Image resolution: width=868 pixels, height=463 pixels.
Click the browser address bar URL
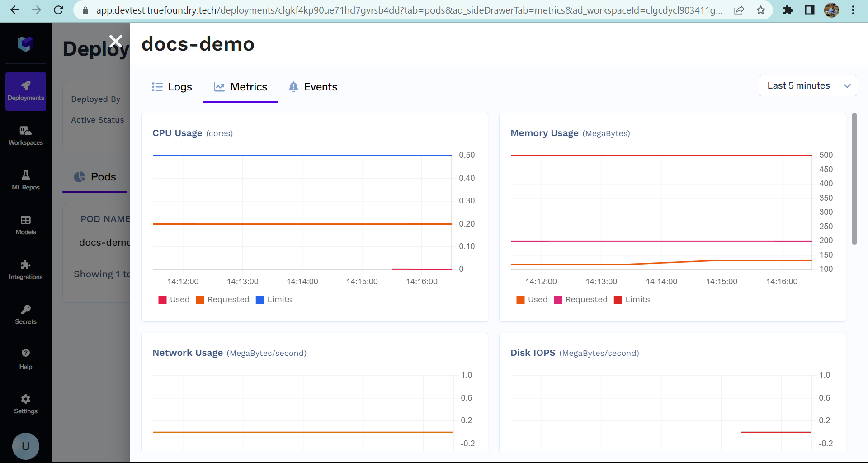pyautogui.click(x=409, y=10)
